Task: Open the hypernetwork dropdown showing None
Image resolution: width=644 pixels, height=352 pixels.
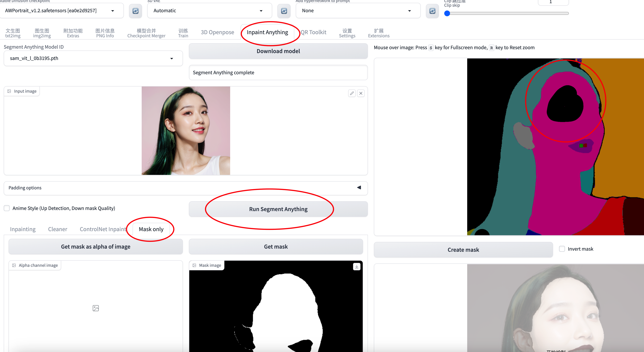Action: [x=358, y=10]
